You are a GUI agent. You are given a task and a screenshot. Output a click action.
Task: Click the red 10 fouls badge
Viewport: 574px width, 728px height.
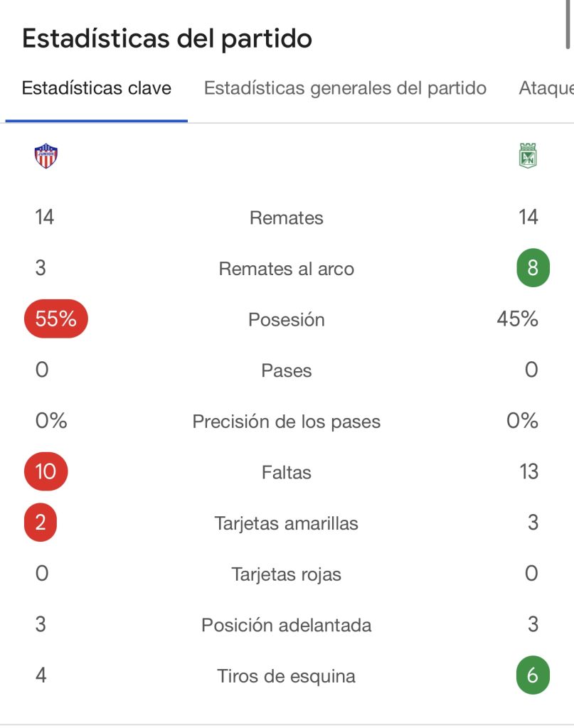[x=46, y=472]
